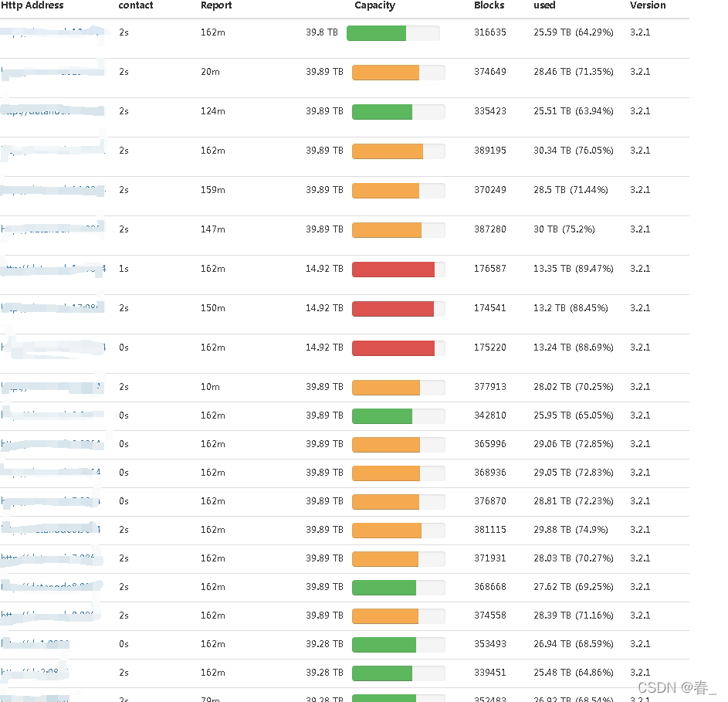728x702 pixels.
Task: Select used value 27.62 TB (69.25%)
Action: tap(574, 588)
